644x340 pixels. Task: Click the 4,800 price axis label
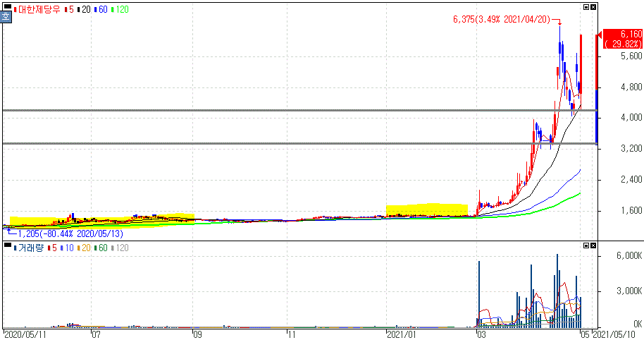631,87
